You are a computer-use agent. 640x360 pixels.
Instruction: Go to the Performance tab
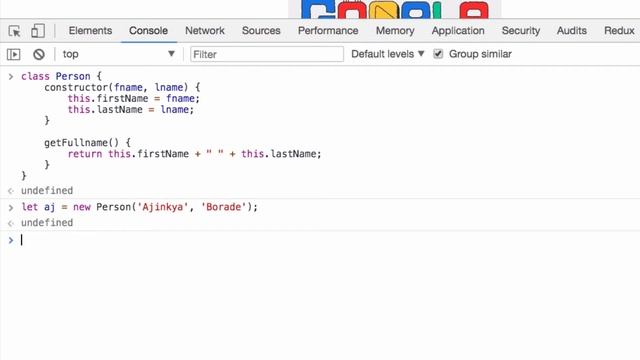pos(328,31)
